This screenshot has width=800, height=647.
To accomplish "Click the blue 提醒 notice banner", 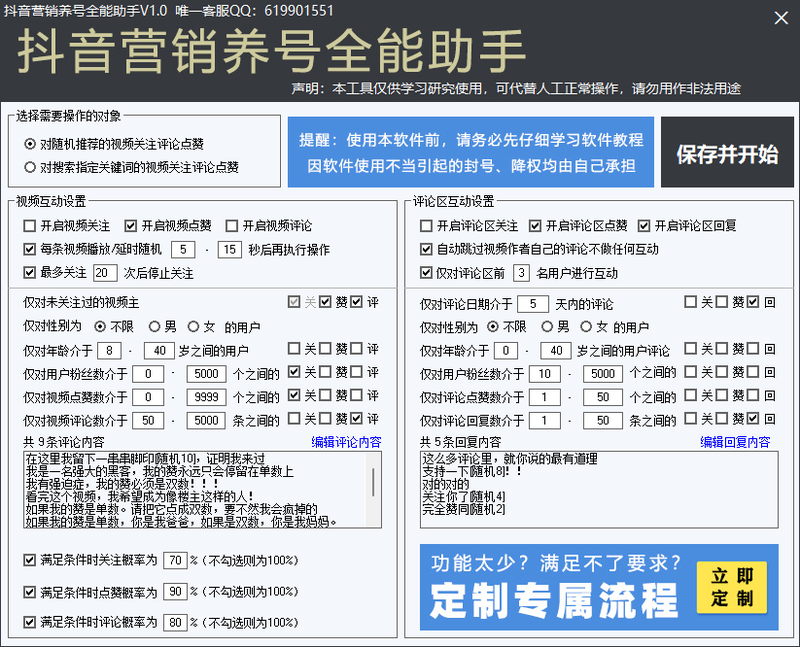I will pyautogui.click(x=470, y=152).
